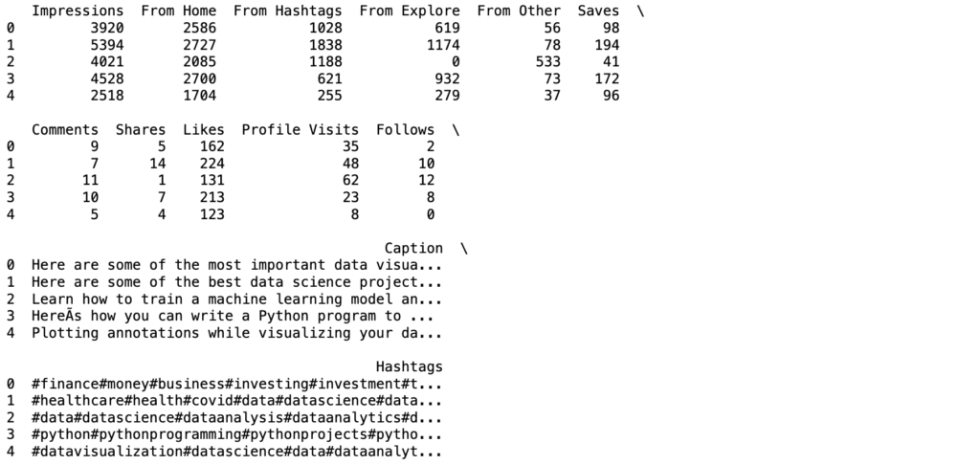Select the Shares column header

coord(141,129)
